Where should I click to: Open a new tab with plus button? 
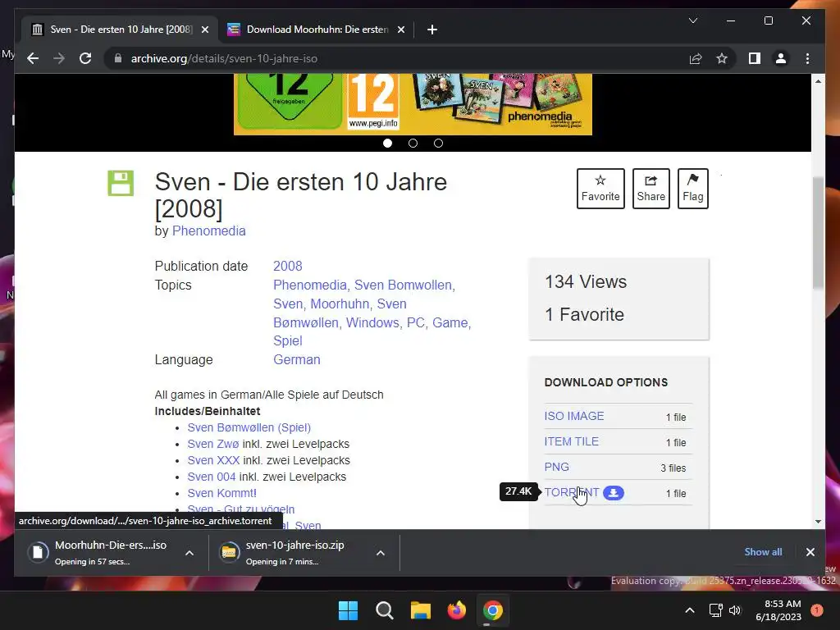coord(431,30)
